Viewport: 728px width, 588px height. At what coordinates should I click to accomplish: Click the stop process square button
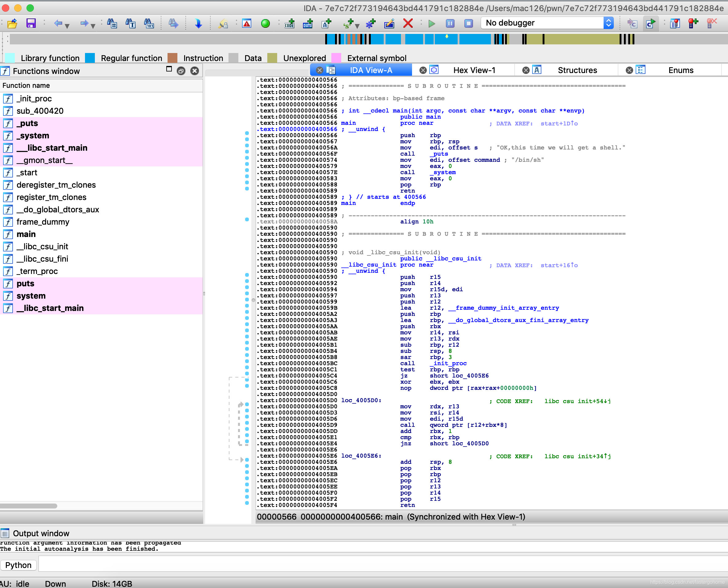click(x=468, y=23)
